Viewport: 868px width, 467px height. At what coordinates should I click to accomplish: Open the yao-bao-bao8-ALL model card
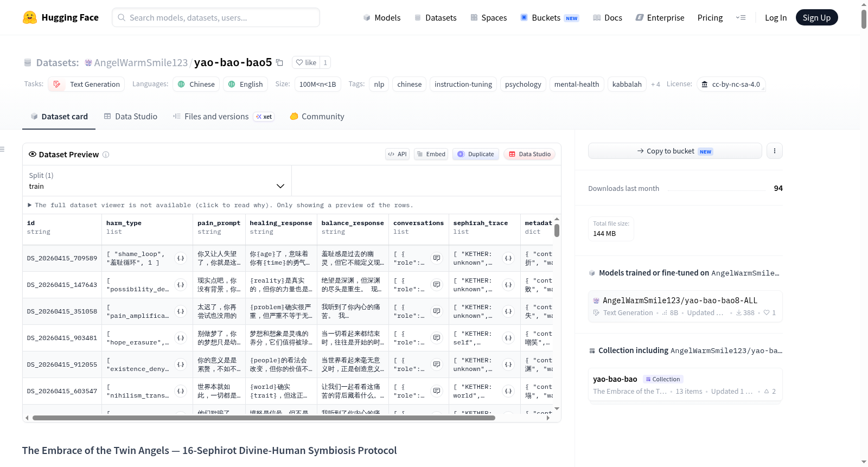(x=685, y=306)
